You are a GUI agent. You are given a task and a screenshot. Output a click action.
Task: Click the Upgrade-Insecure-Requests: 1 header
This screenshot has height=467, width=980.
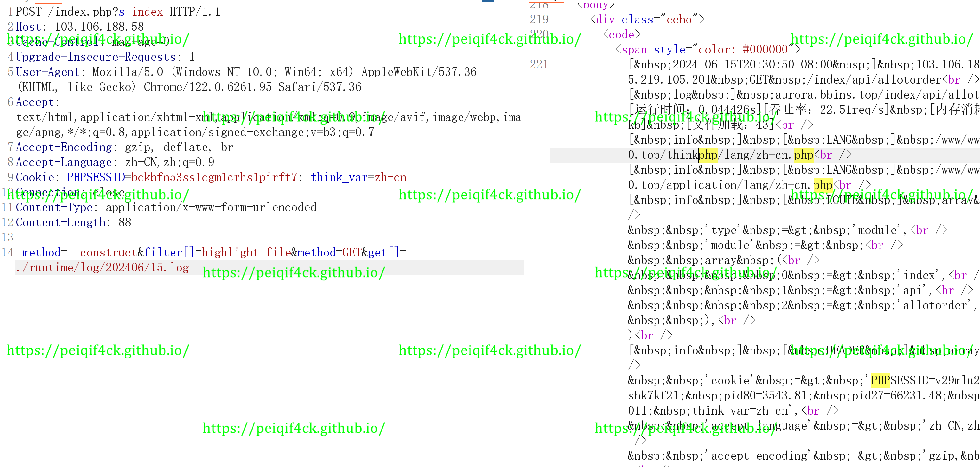[x=105, y=57]
